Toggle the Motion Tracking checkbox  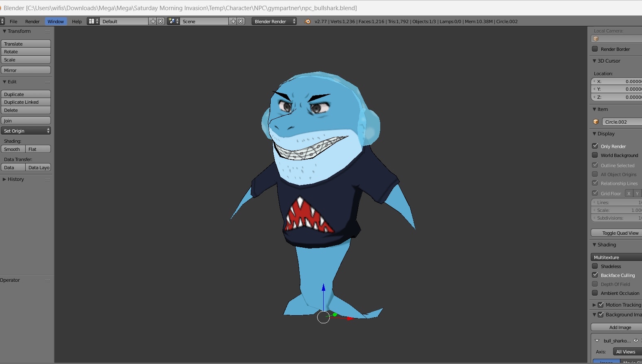click(x=600, y=305)
